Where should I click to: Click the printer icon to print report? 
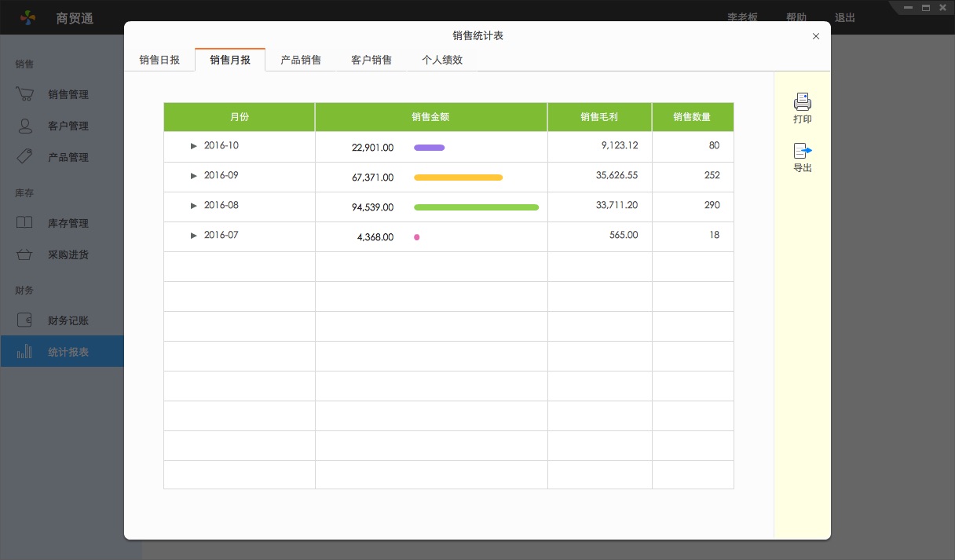(802, 102)
